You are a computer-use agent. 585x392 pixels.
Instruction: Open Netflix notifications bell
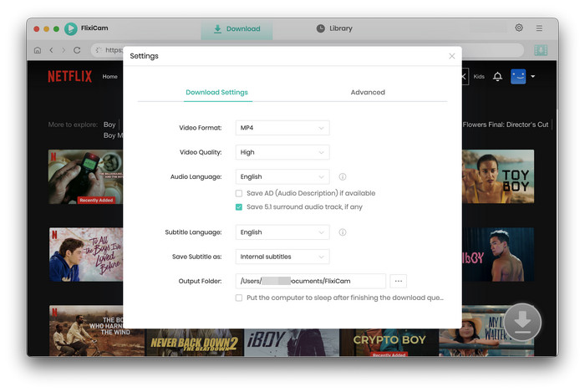[497, 76]
